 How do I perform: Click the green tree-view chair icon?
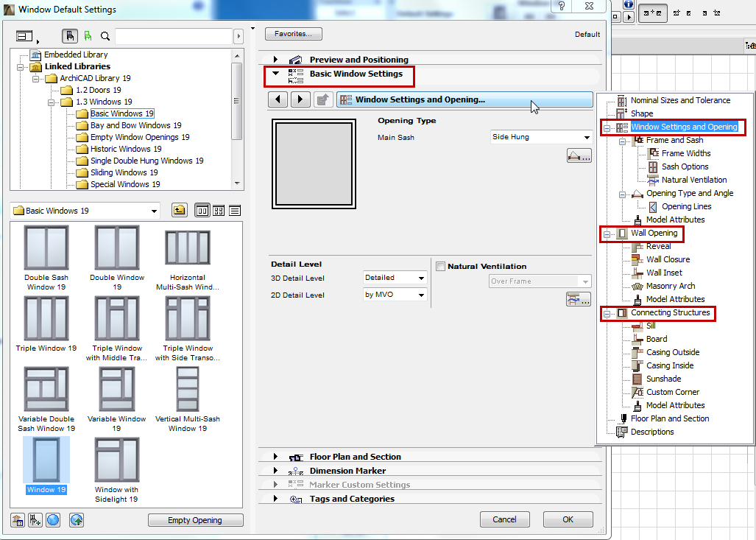[x=87, y=35]
